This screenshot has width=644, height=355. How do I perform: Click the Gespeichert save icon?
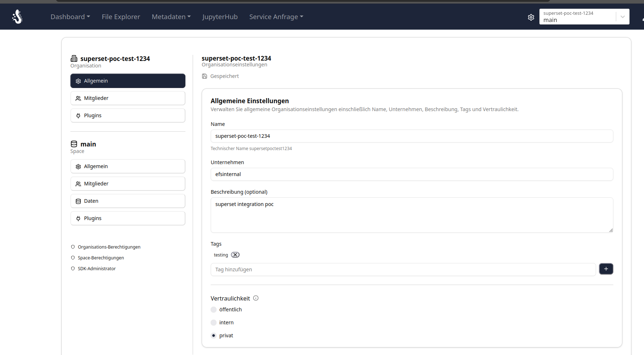[205, 76]
